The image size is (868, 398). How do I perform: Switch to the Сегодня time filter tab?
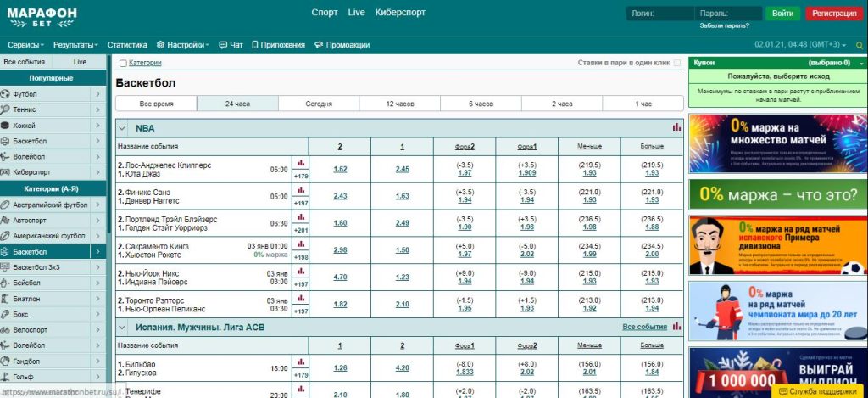tap(319, 104)
